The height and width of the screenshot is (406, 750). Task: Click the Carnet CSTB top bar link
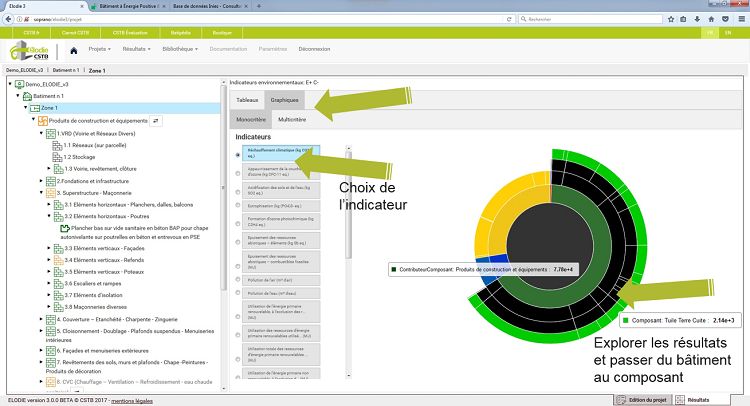point(76,33)
